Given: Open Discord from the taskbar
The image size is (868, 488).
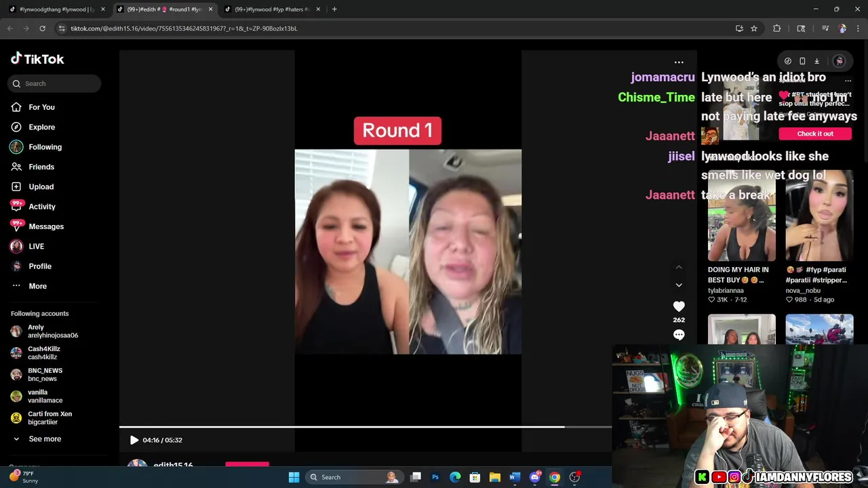Looking at the screenshot, I should [535, 477].
